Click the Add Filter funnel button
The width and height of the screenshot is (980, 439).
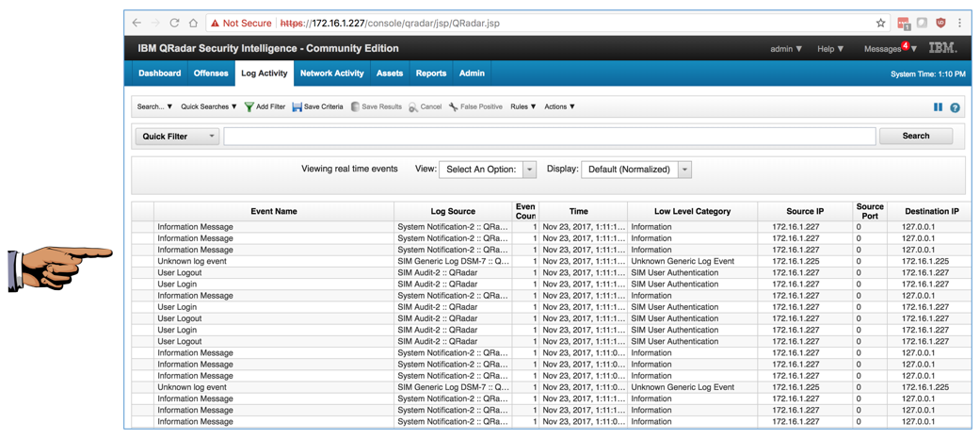click(265, 107)
